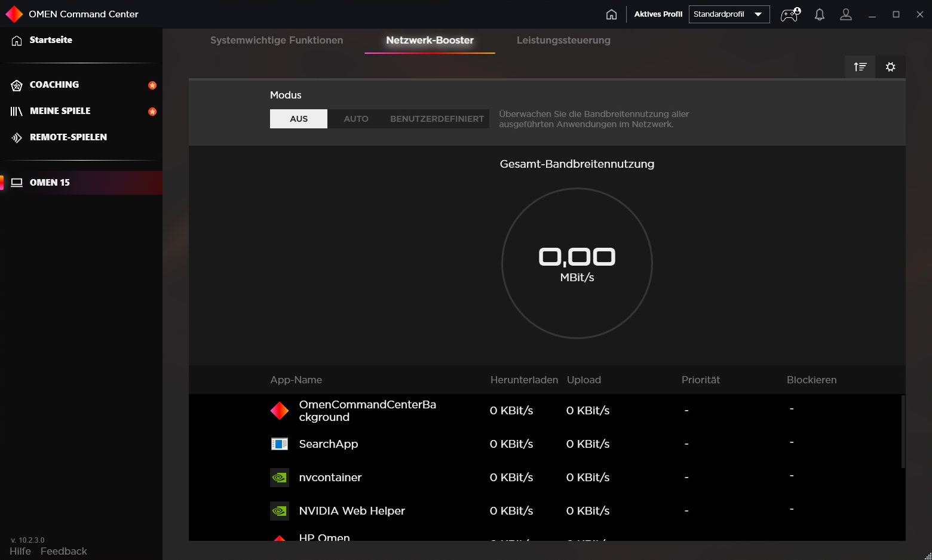
Task: Click the nvcontainer NVIDIA icon
Action: pos(280,478)
